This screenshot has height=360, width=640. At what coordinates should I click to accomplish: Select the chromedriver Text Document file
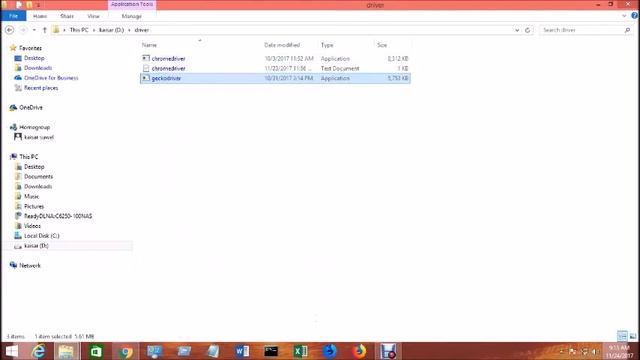pos(275,69)
